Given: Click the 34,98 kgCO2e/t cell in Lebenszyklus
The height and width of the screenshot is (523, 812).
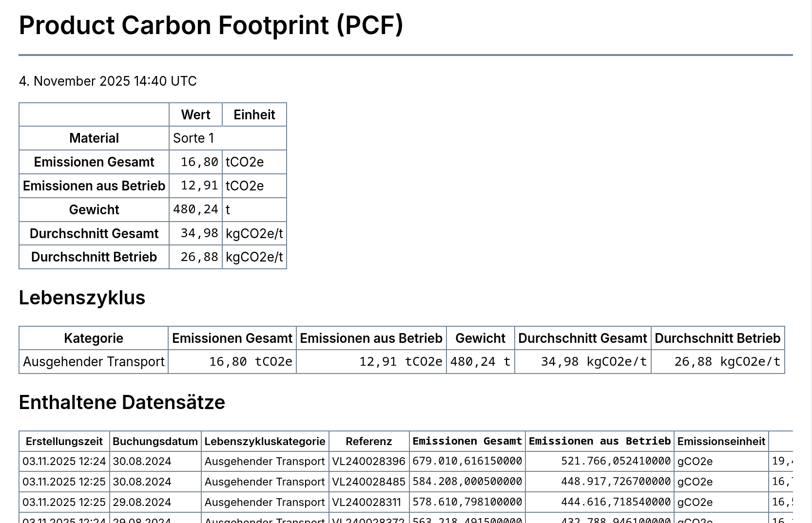Looking at the screenshot, I should coord(583,362).
